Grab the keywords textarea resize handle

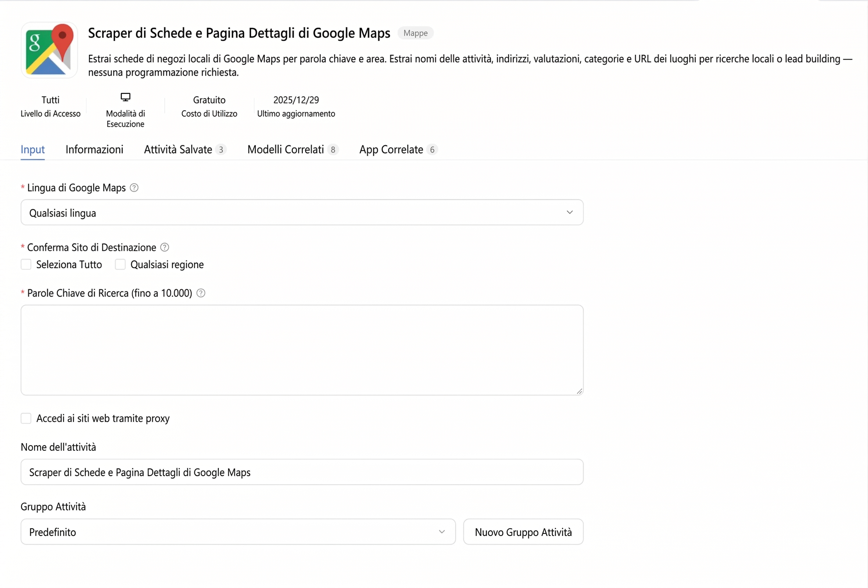(579, 391)
